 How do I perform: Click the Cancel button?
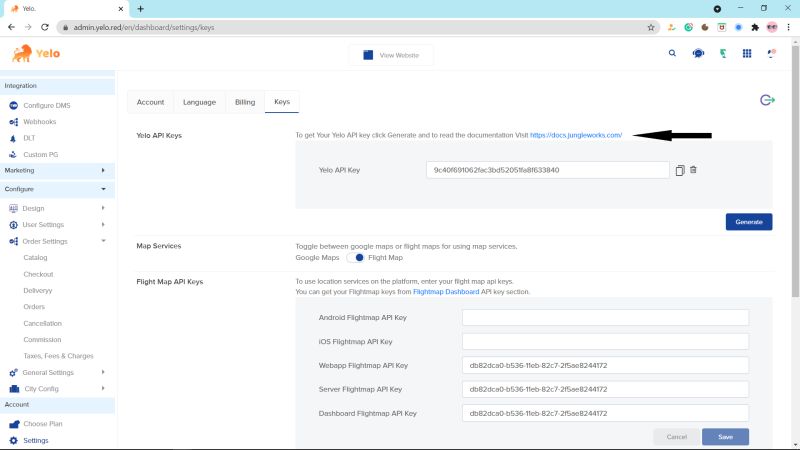677,437
